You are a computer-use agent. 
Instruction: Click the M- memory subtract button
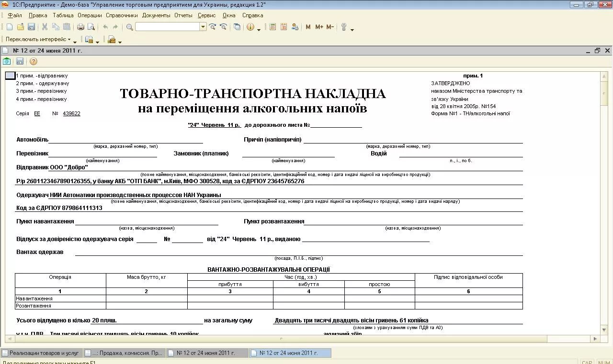coord(330,27)
